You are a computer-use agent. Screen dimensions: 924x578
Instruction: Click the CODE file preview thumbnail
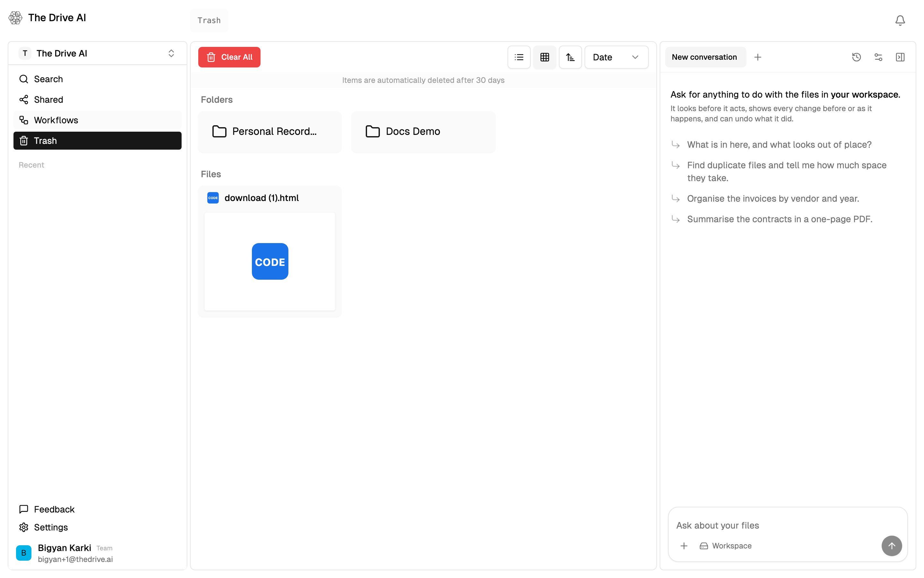269,261
